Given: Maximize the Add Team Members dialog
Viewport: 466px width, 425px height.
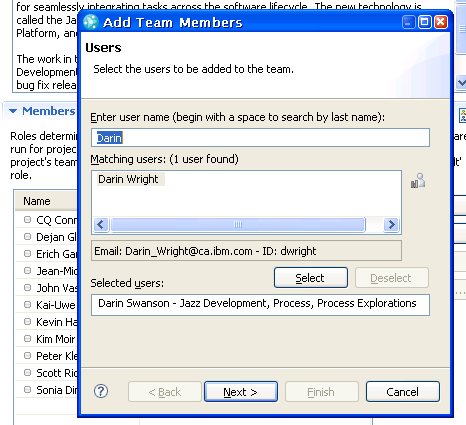Looking at the screenshot, I should point(425,22).
